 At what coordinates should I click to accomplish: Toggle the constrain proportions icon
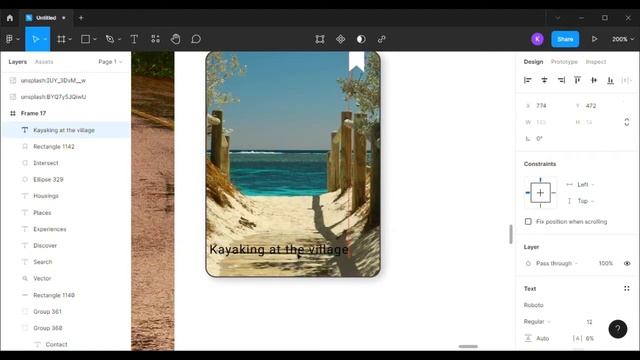coord(627,122)
